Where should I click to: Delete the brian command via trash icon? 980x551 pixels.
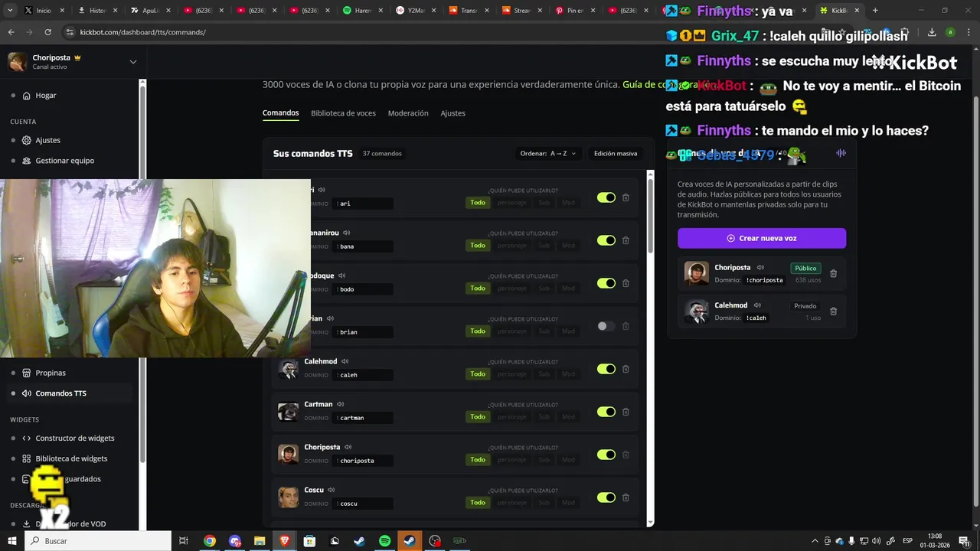pos(626,326)
